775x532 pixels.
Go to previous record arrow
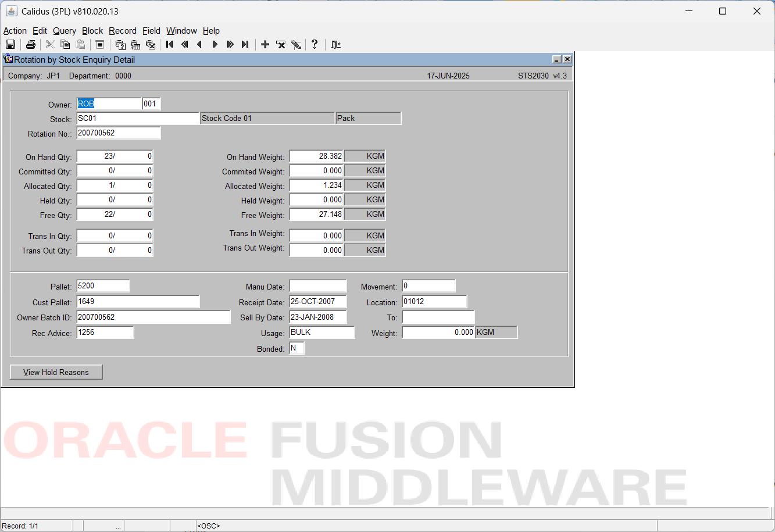pos(200,44)
